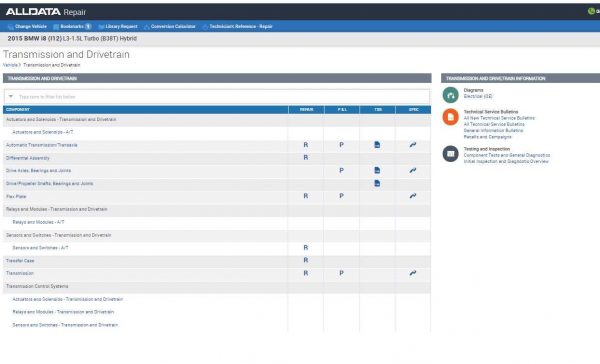The width and height of the screenshot is (600, 364).
Task: Open the filter dropdown triangle
Action: pyautogui.click(x=11, y=96)
